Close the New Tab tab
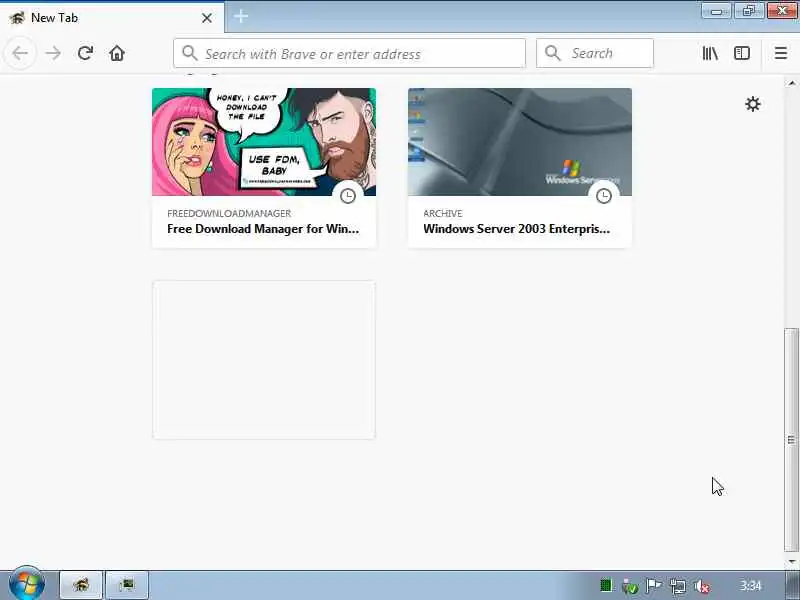 click(207, 18)
